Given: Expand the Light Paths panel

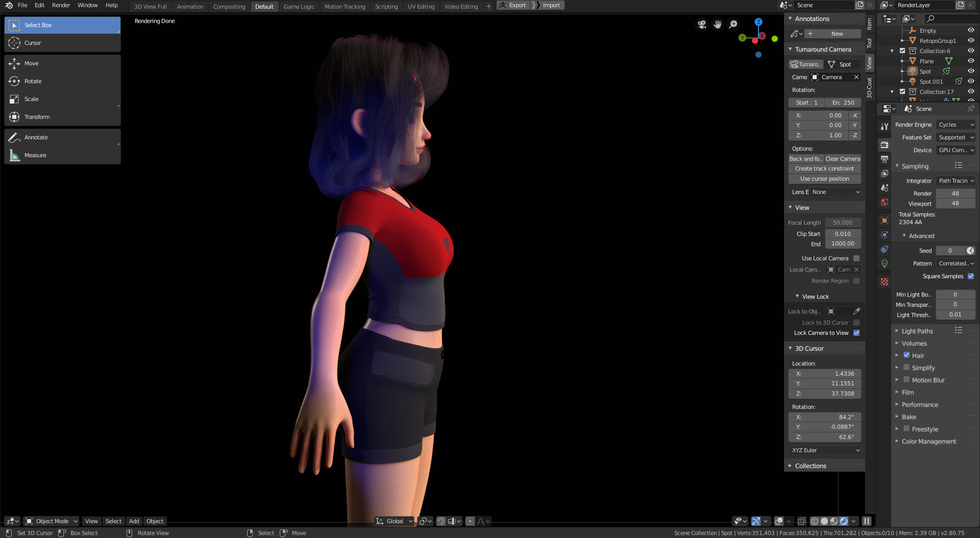Looking at the screenshot, I should click(917, 331).
